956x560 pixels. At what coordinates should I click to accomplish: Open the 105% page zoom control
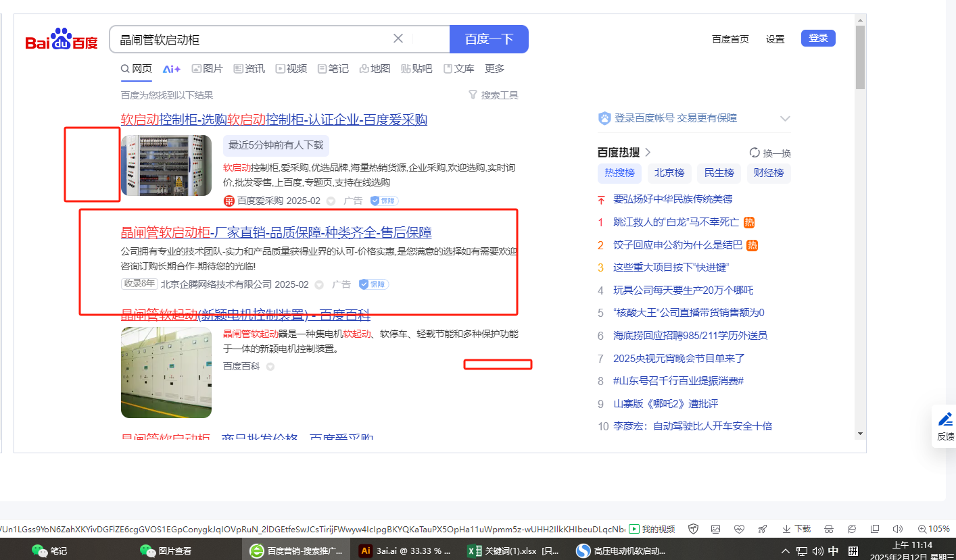point(934,529)
